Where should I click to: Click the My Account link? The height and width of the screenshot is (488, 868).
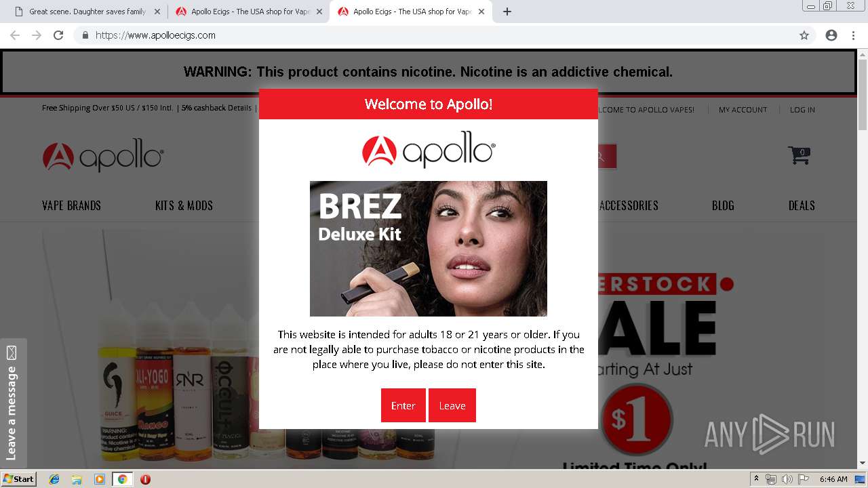(743, 110)
